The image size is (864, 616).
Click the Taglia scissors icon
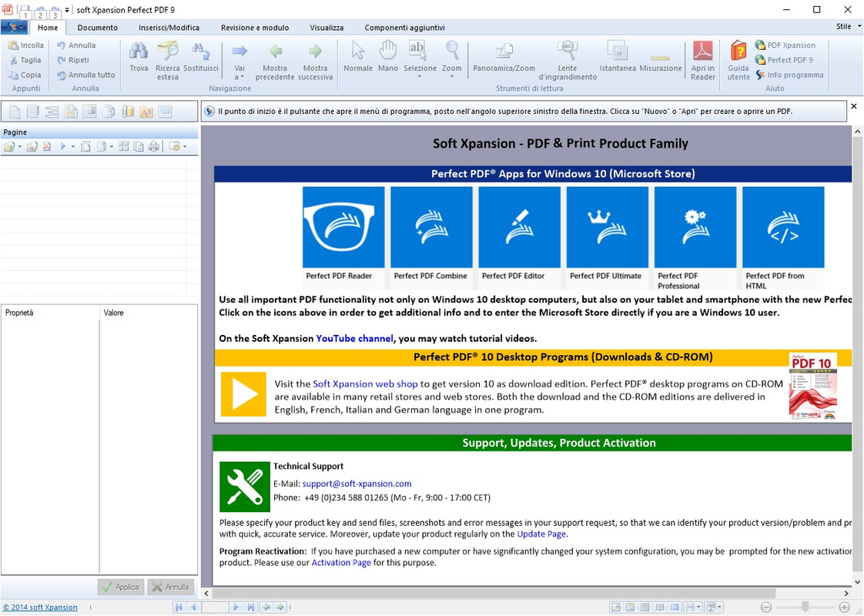coord(14,60)
